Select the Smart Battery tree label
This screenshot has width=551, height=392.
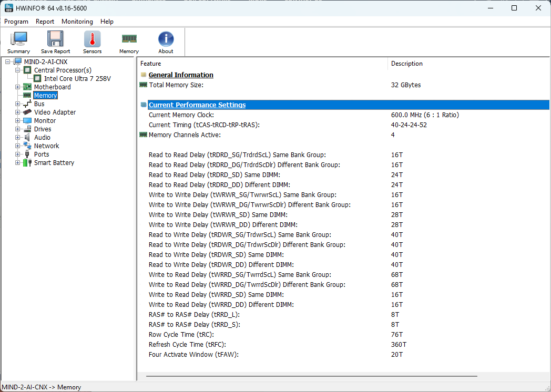click(x=54, y=162)
